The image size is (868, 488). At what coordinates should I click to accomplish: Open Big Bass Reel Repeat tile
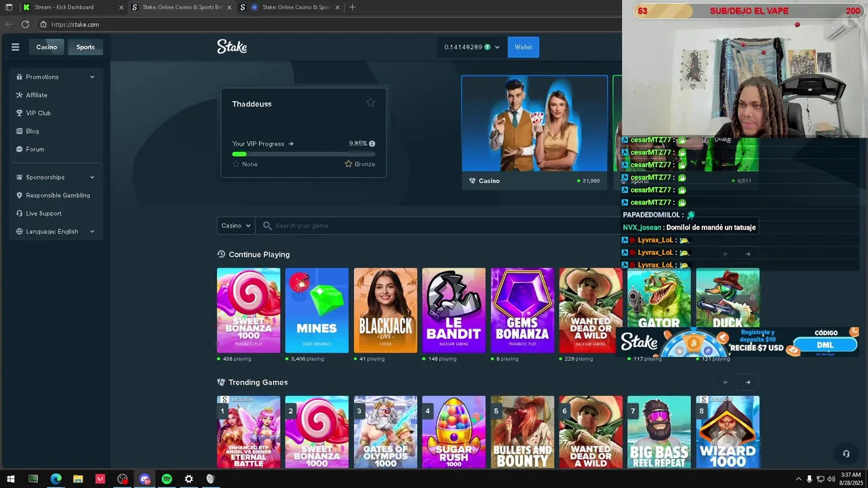(659, 432)
